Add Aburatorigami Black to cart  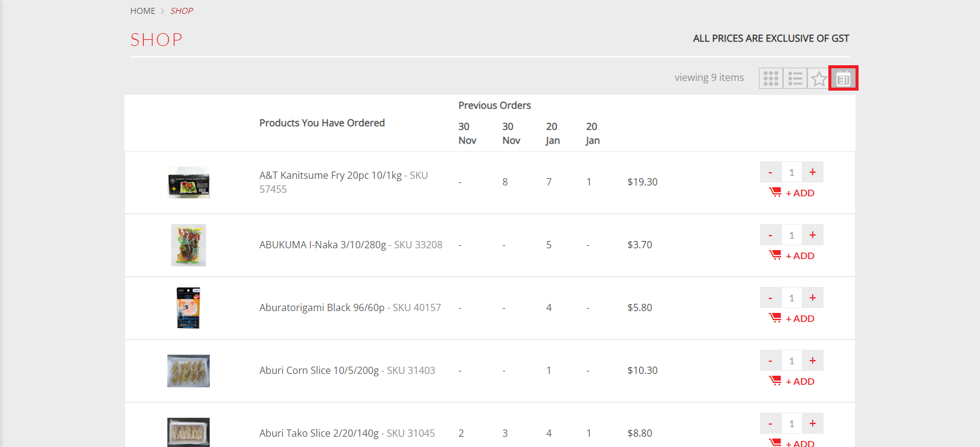point(791,318)
